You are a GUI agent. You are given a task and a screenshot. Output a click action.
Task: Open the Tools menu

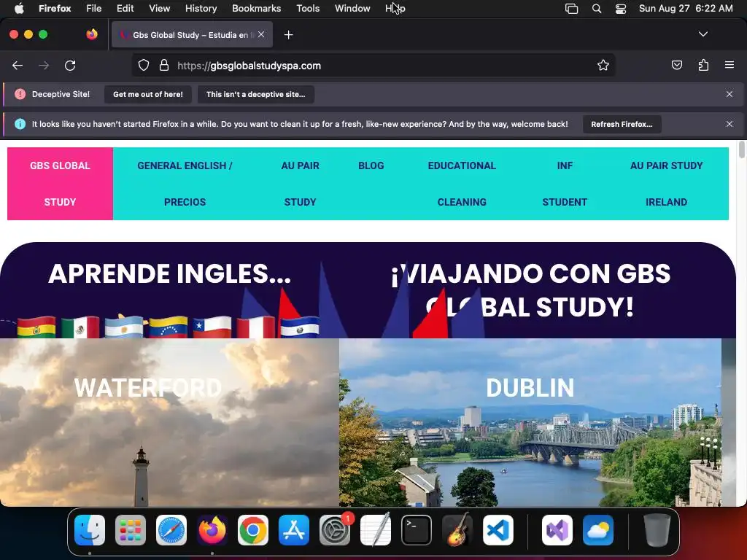point(308,9)
